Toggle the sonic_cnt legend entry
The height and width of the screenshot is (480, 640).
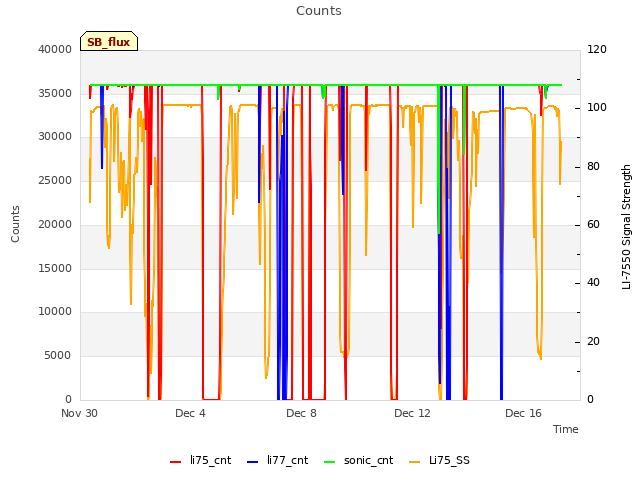tap(358, 461)
